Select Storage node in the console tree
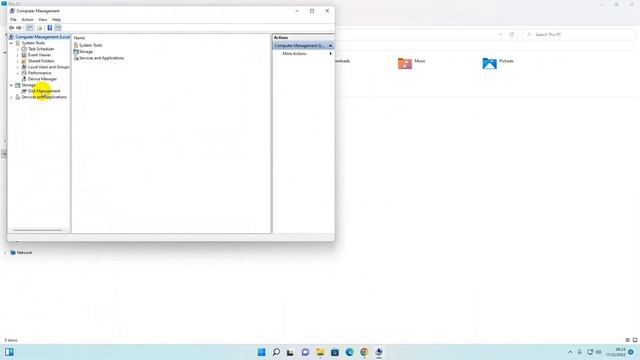The width and height of the screenshot is (640, 360). 29,85
